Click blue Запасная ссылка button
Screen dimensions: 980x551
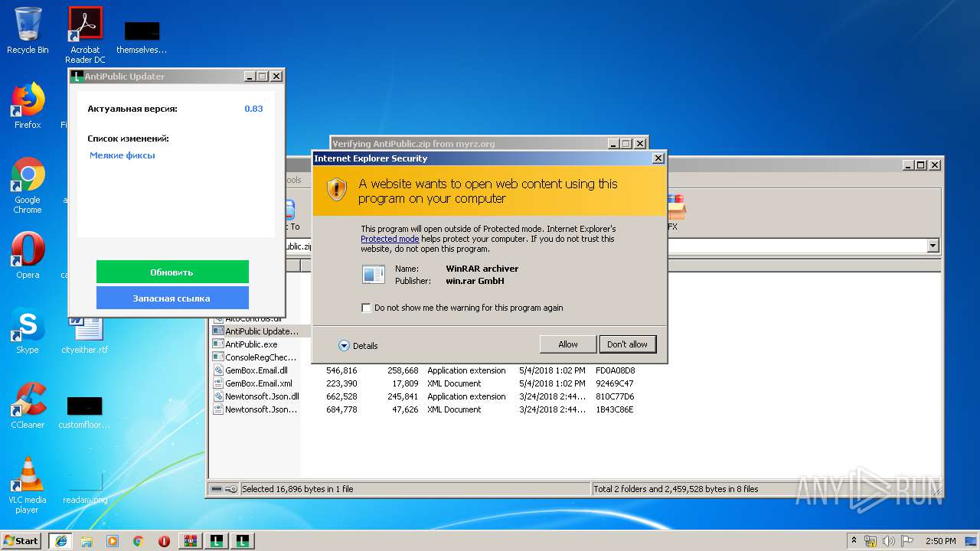172,298
